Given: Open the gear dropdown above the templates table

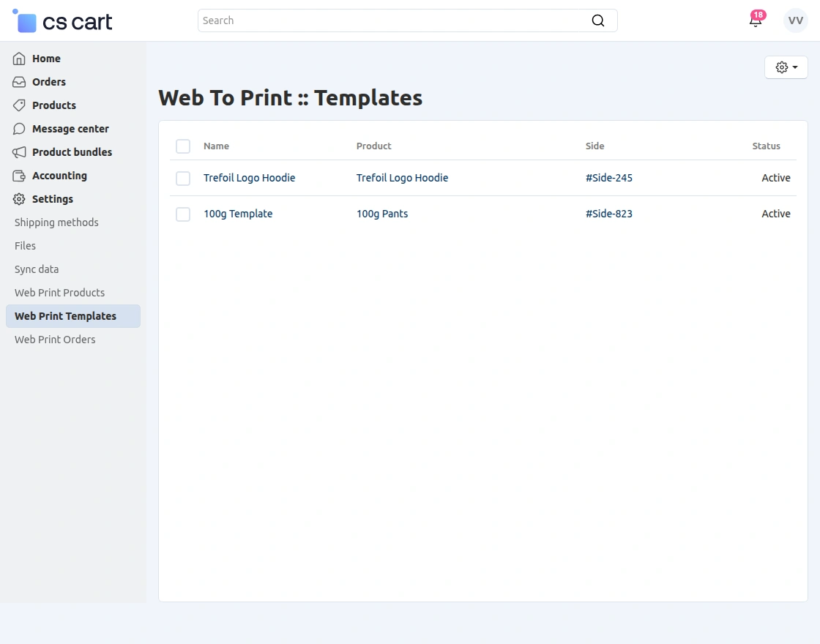Looking at the screenshot, I should pyautogui.click(x=785, y=67).
